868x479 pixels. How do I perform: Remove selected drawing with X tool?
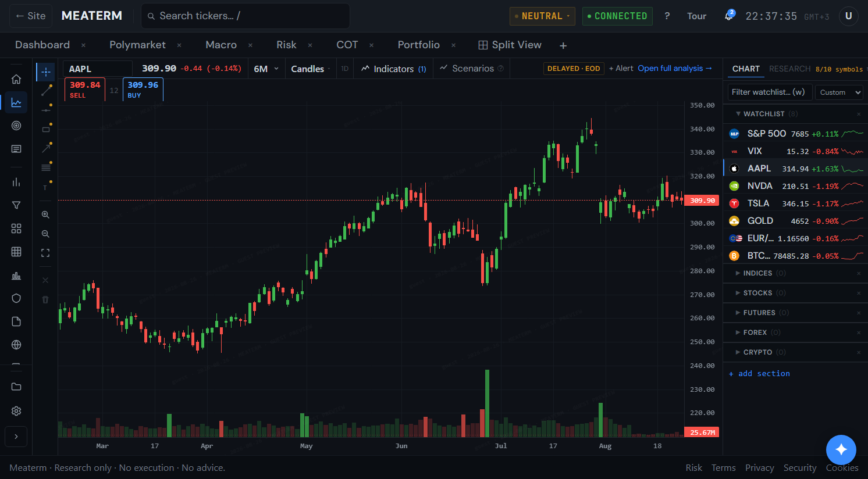(45, 280)
